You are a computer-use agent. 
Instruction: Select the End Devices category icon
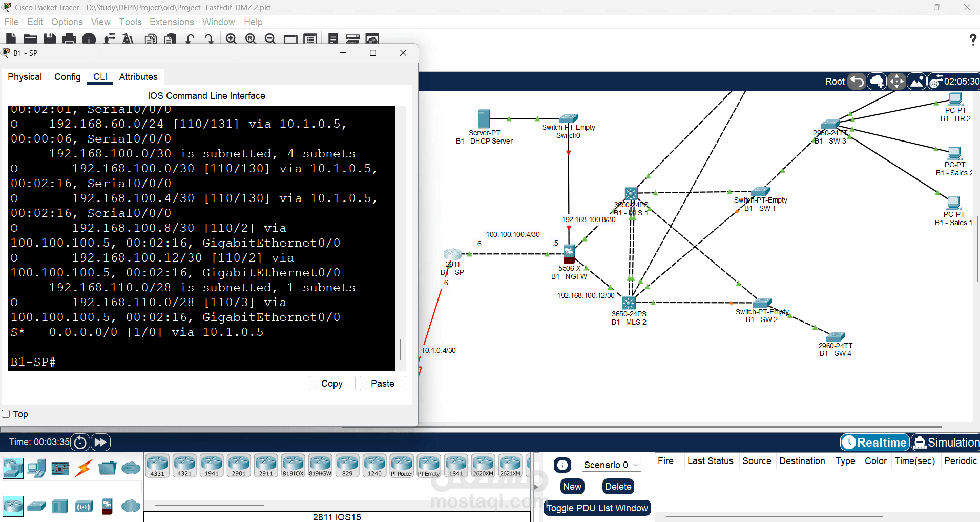37,468
